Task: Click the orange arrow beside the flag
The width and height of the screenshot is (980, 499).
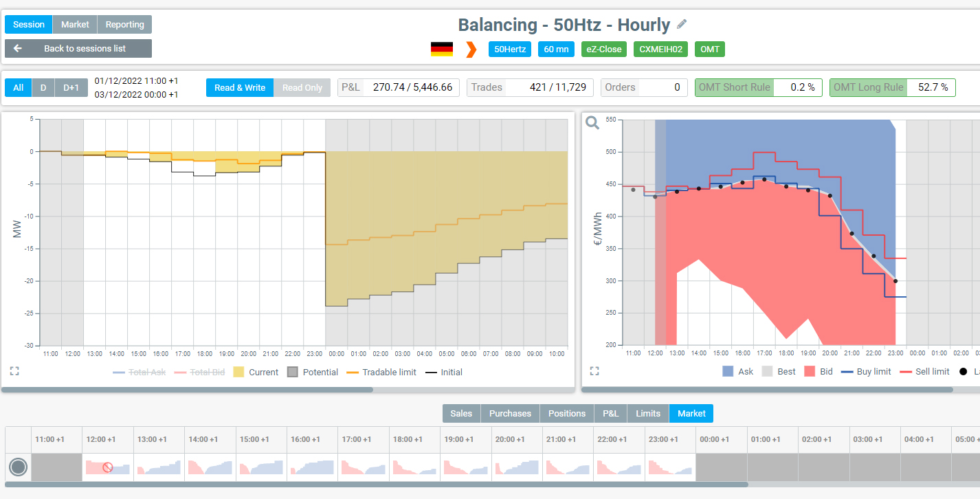Action: pyautogui.click(x=470, y=49)
